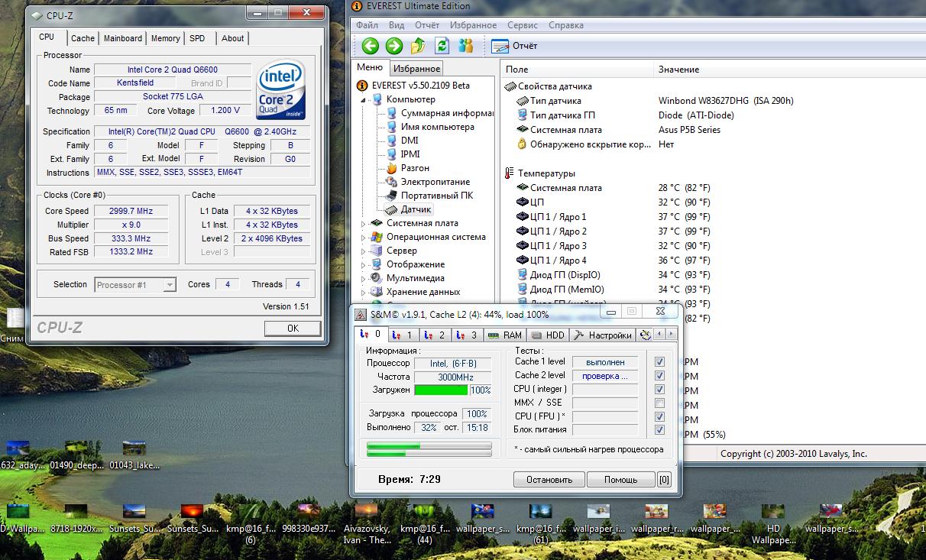Uncheck the Блок питания test checkbox
Image resolution: width=926 pixels, height=560 pixels.
(659, 431)
